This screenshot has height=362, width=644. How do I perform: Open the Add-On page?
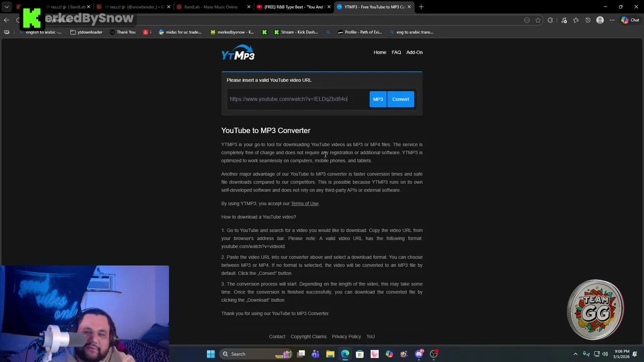pos(415,52)
